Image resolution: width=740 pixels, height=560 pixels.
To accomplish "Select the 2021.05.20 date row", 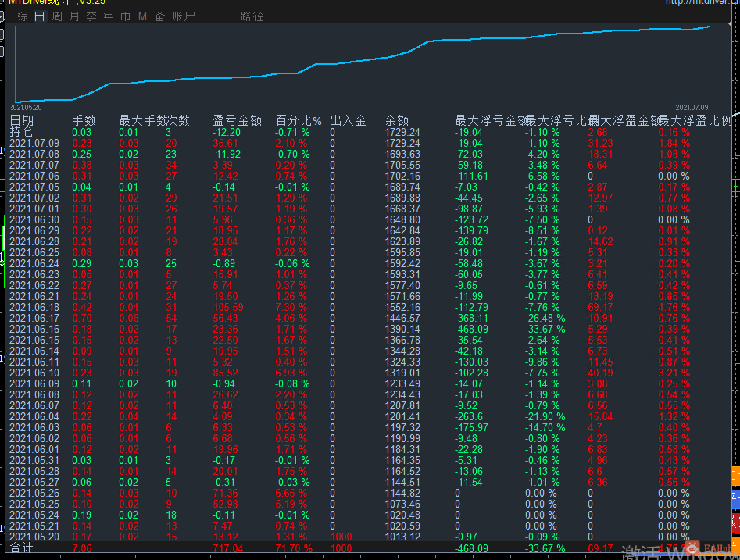I will (34, 537).
